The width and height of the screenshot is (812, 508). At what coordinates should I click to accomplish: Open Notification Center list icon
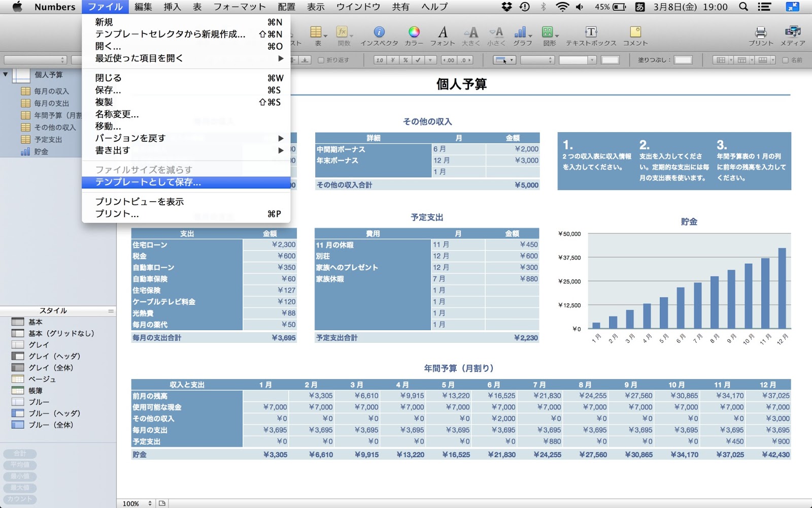pos(764,7)
